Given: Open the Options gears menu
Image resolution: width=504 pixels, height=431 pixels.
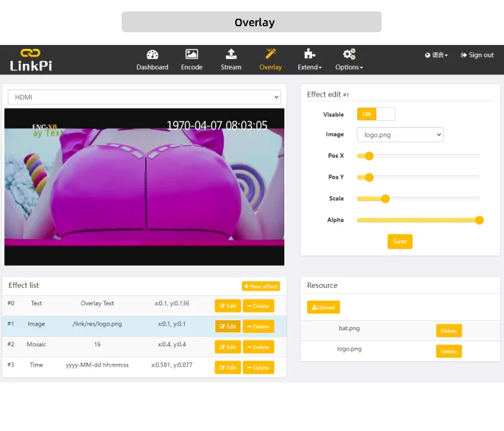Looking at the screenshot, I should point(349,54).
